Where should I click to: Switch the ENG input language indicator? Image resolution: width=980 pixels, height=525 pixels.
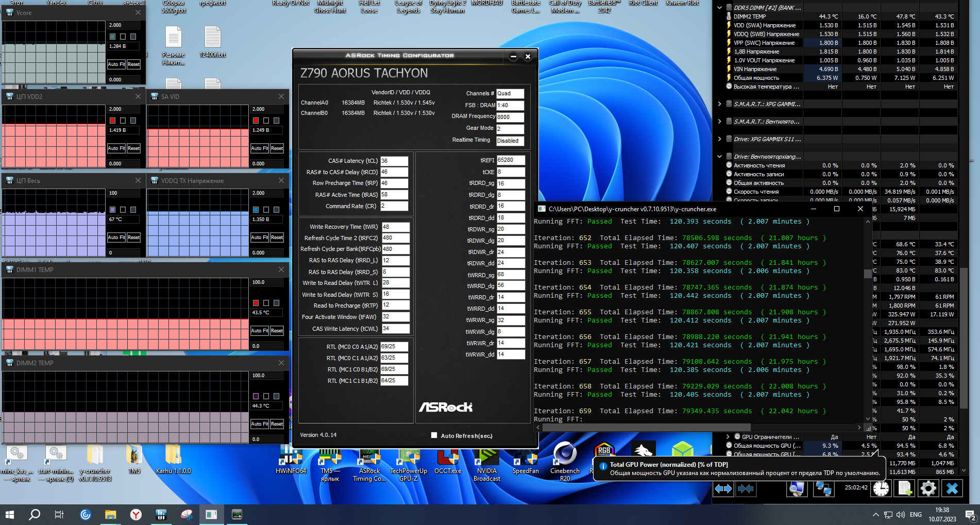(916, 515)
